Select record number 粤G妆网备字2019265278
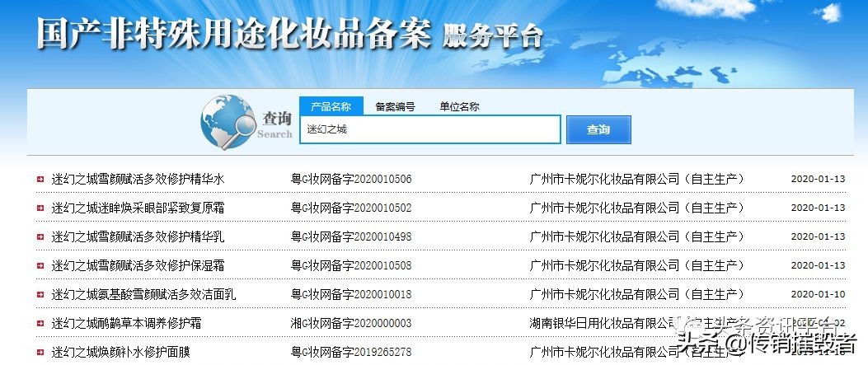Screen dimensions: 868x365 (x=351, y=352)
